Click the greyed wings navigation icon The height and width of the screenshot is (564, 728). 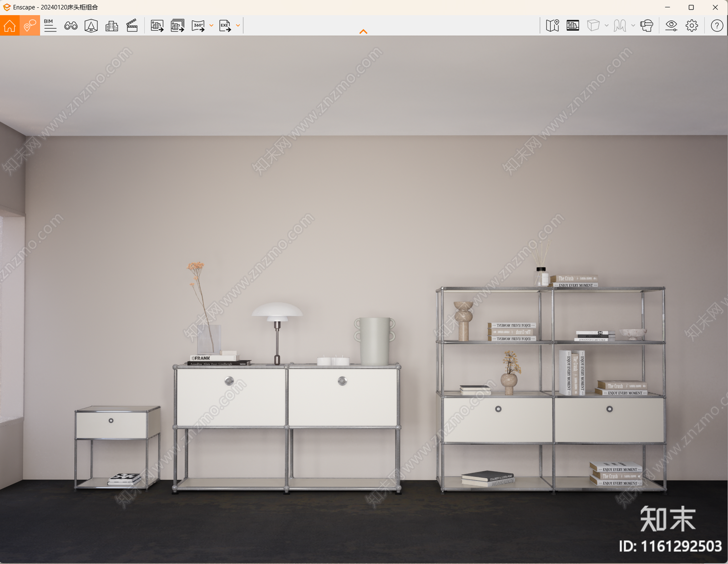620,25
